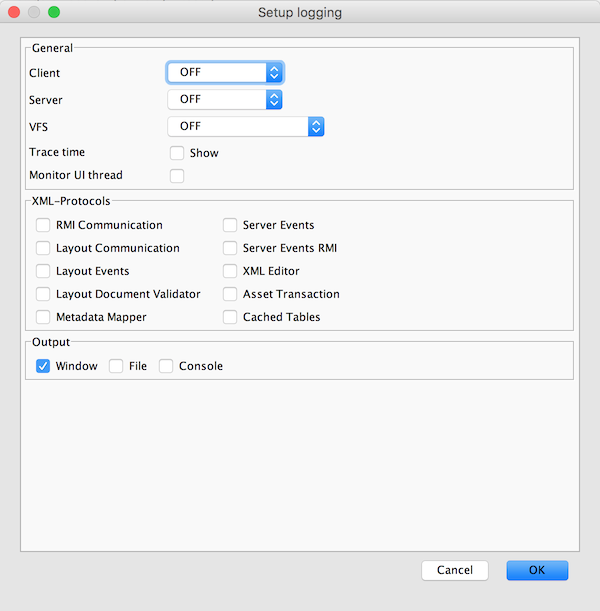Open the VFS logging level dropdown
Viewport: 600px width, 611px height.
[246, 126]
